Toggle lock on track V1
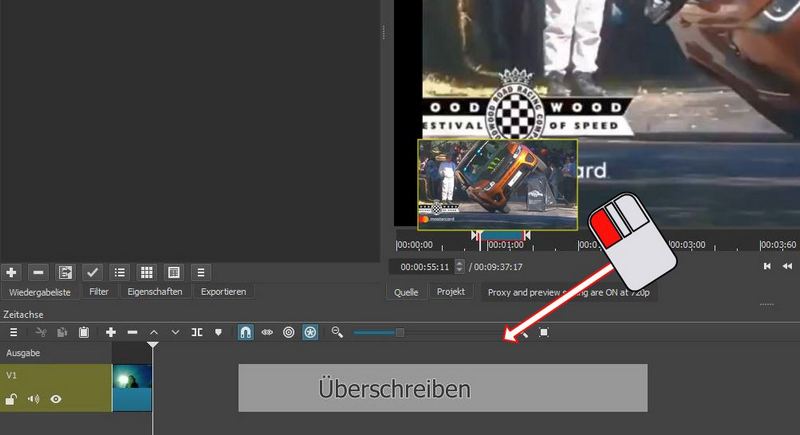 [x=12, y=399]
